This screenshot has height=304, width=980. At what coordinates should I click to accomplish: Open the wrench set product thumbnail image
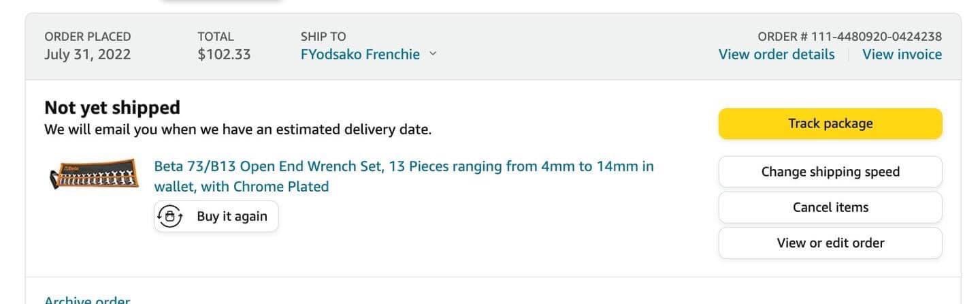pos(94,177)
